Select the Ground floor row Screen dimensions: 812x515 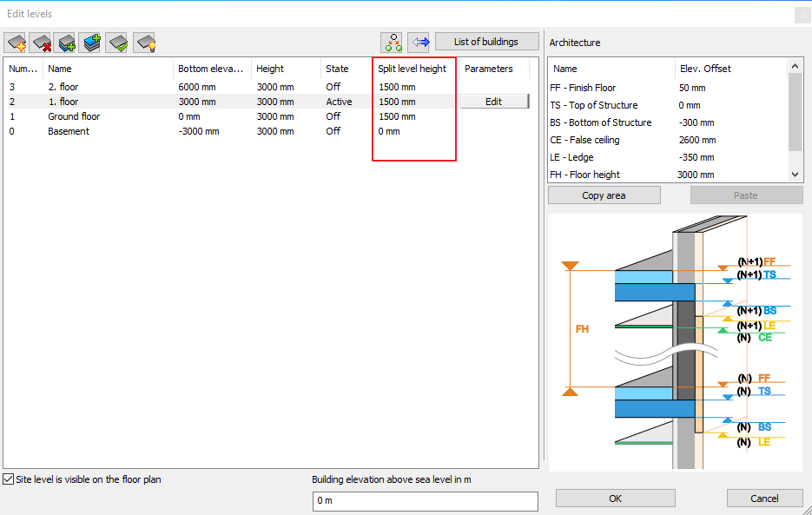click(74, 116)
